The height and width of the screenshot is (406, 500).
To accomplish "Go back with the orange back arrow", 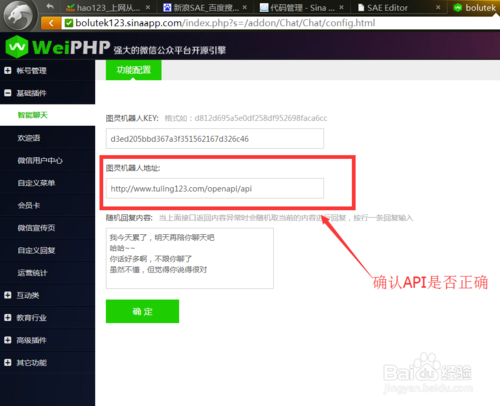I will 51,23.
